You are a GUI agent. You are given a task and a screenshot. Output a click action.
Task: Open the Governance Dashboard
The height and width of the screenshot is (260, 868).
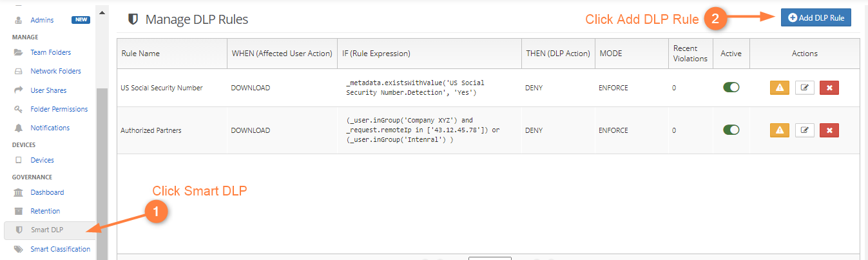47,192
